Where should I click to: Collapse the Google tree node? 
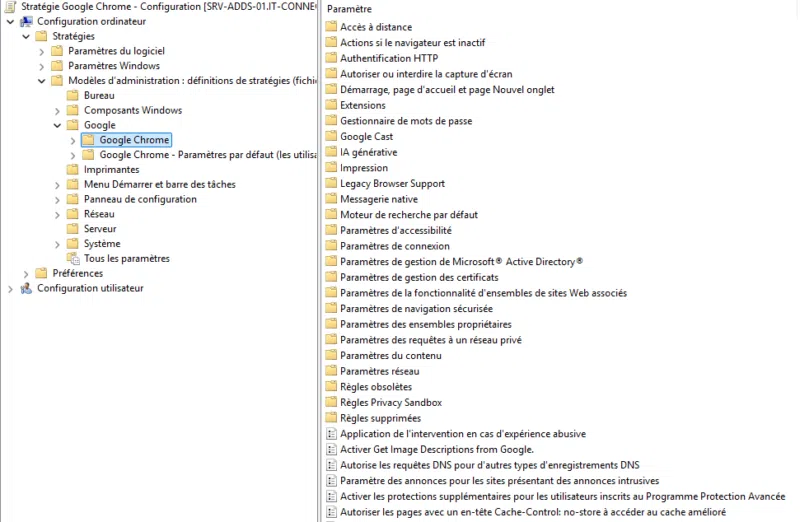tap(58, 126)
